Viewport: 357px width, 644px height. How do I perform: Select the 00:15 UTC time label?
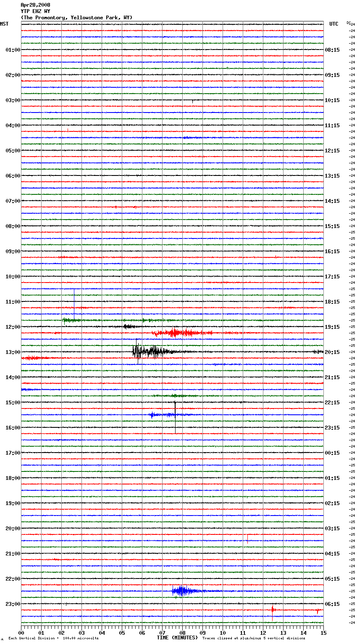click(x=332, y=453)
